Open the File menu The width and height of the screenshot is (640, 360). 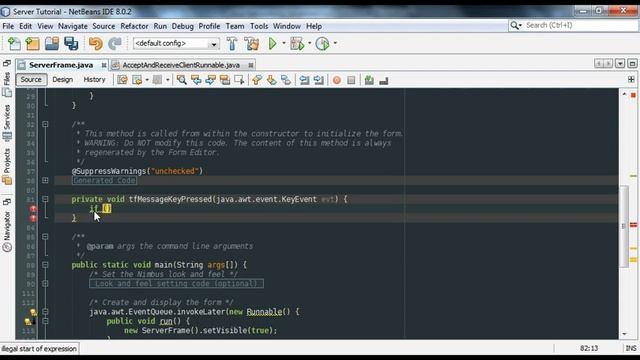click(8, 26)
